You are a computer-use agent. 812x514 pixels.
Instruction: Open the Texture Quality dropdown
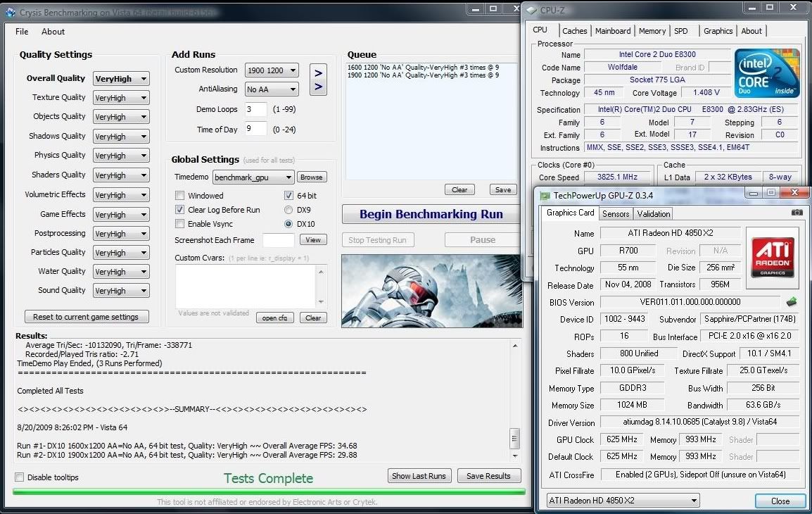pos(121,98)
